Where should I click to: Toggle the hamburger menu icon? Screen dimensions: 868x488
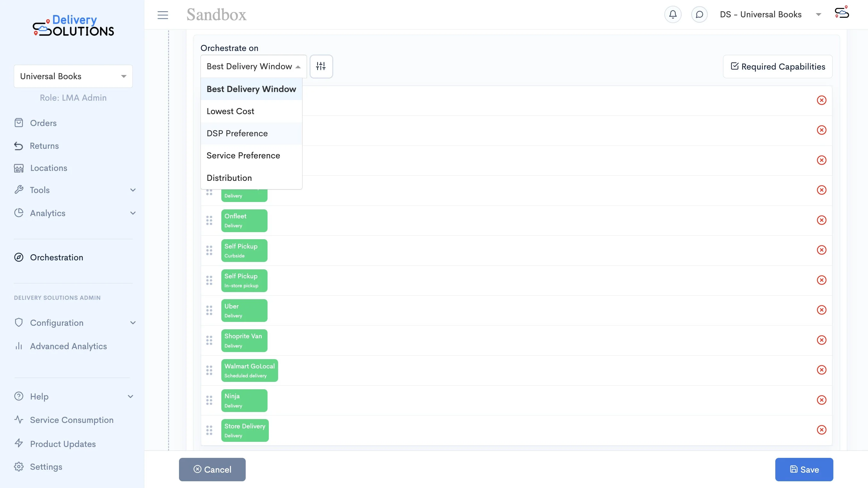pos(163,15)
